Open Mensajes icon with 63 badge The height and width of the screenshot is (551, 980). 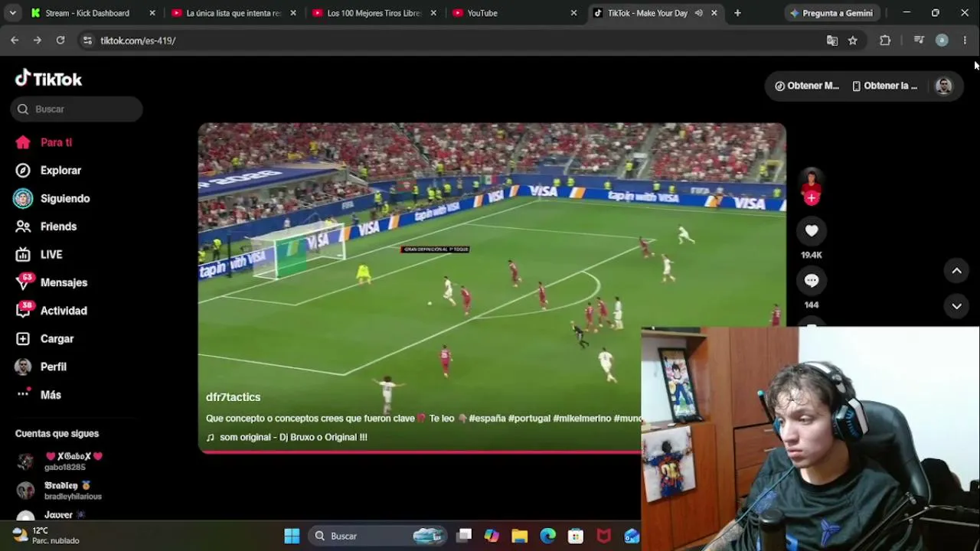(24, 282)
